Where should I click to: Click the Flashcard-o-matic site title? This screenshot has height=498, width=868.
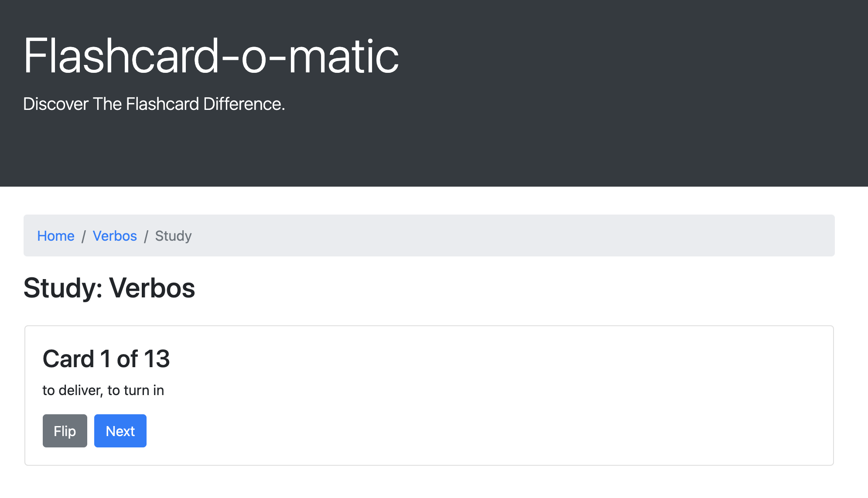pyautogui.click(x=211, y=56)
